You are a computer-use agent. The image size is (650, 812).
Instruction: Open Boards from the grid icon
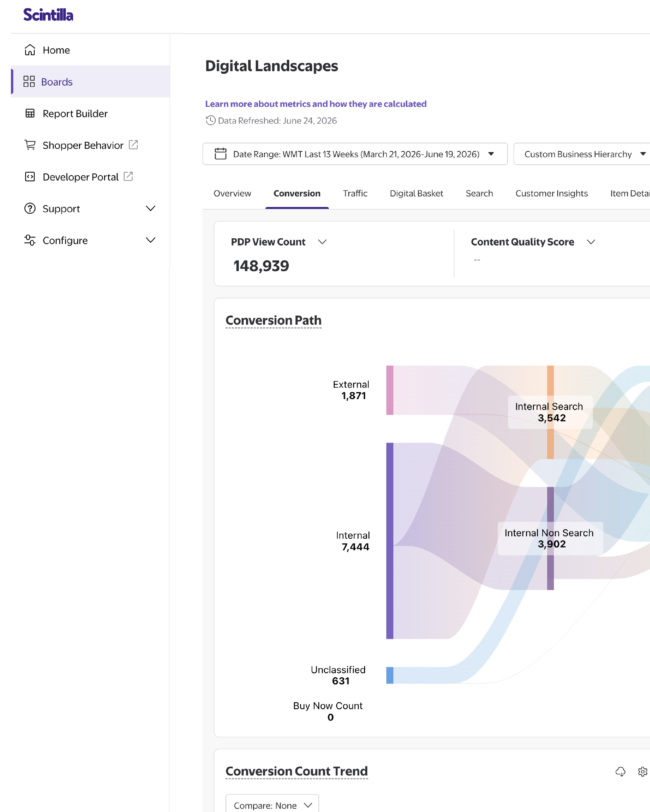(29, 82)
